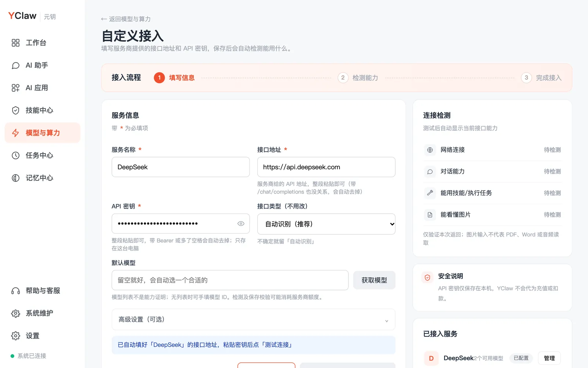Image resolution: width=588 pixels, height=368 pixels.
Task: Click the 帮助与客服 headset icon
Action: click(15, 291)
